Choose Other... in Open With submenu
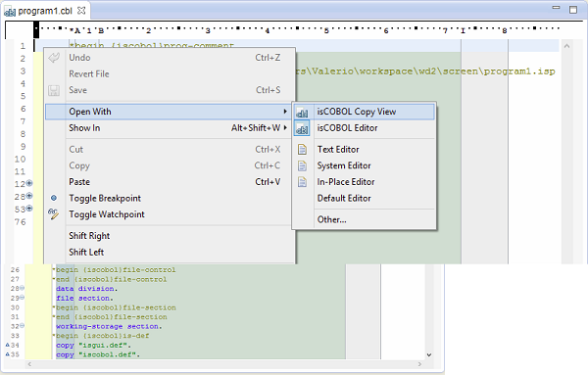This screenshot has height=375, width=588. click(x=364, y=219)
